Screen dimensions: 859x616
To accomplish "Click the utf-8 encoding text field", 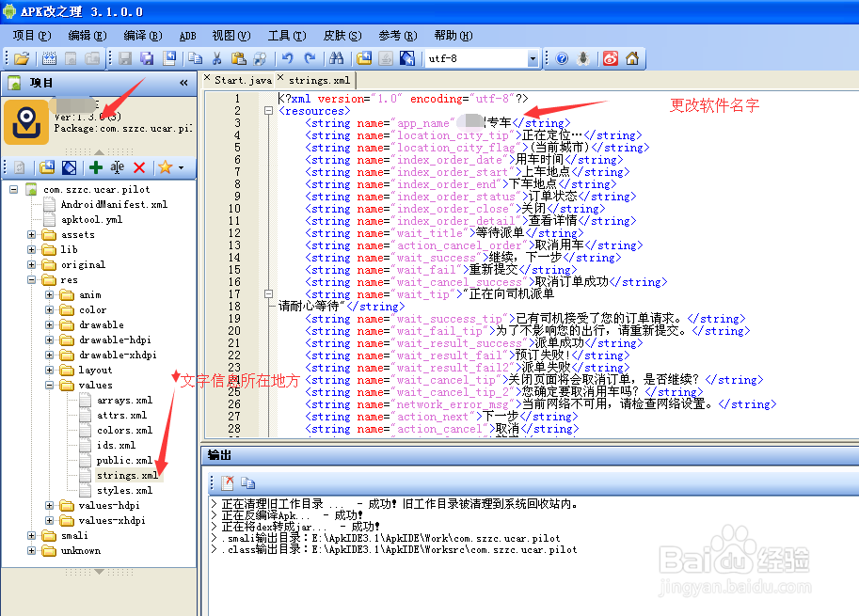I will [475, 58].
